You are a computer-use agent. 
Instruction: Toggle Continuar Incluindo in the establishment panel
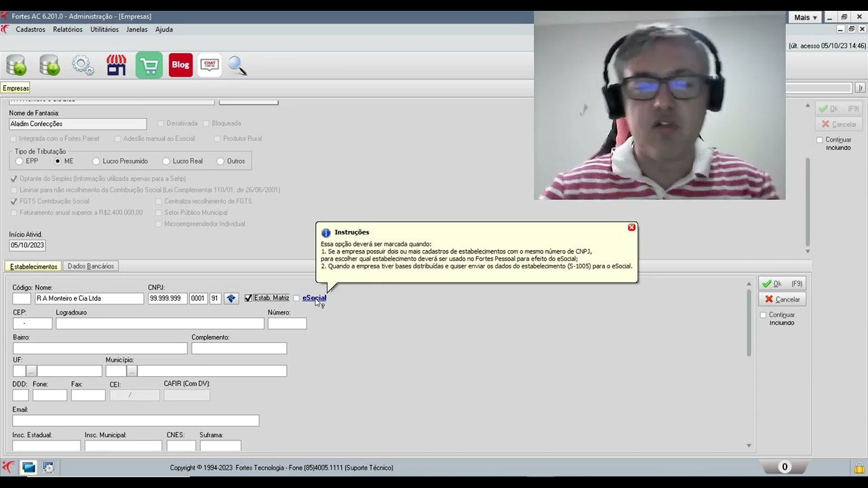coord(764,315)
